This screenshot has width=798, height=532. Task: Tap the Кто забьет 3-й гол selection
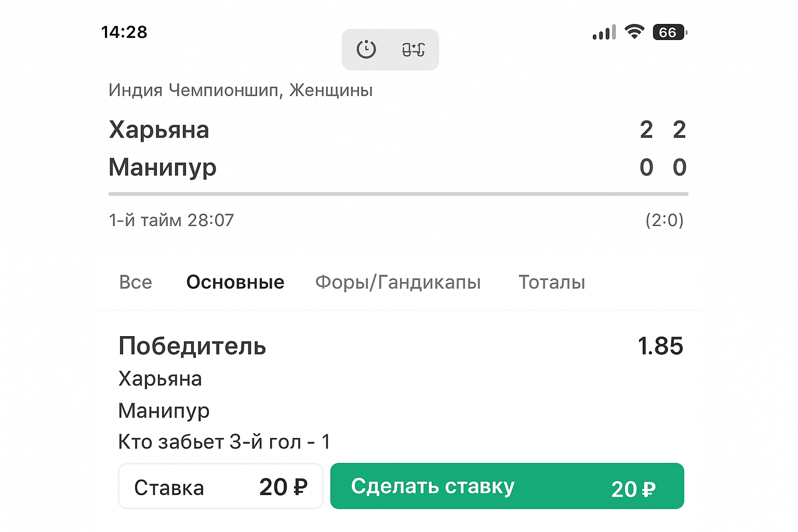pos(224,442)
